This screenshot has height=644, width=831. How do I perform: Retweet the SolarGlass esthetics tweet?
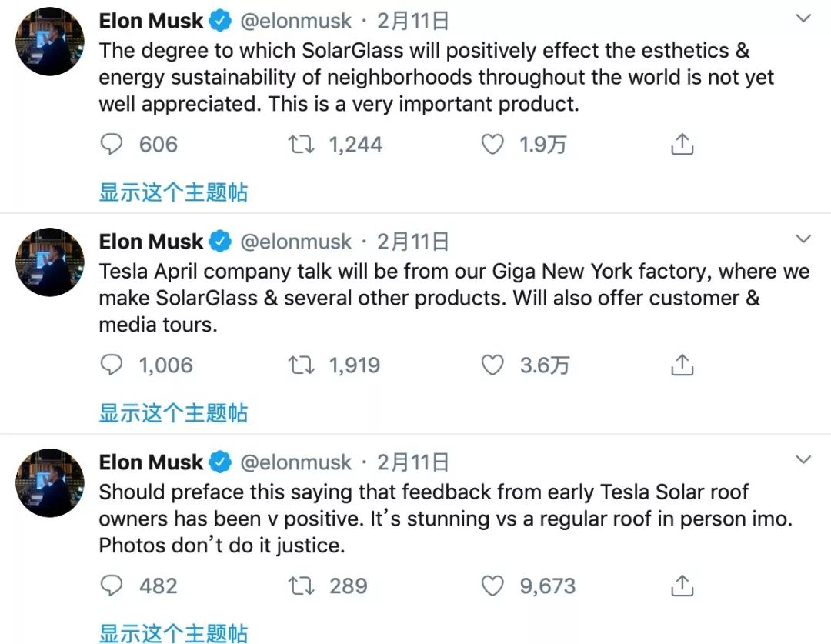pos(302,145)
